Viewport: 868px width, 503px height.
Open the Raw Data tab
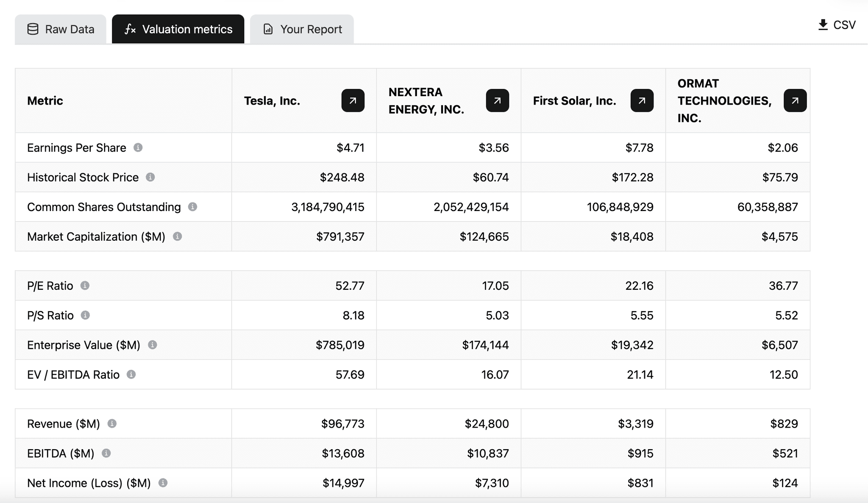click(x=61, y=29)
